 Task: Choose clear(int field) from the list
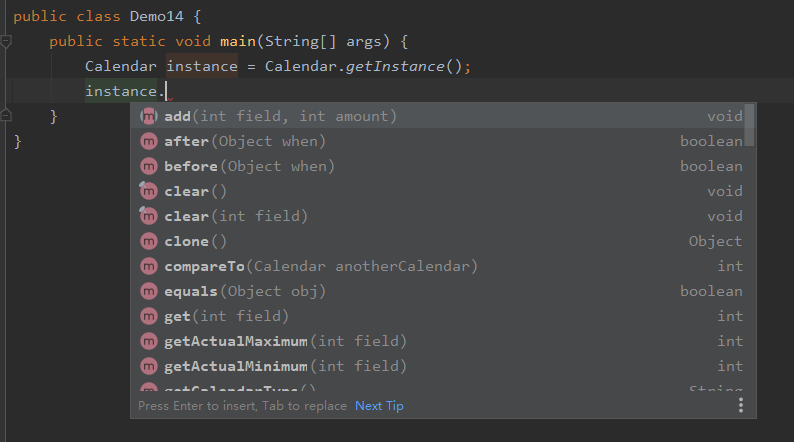(236, 216)
